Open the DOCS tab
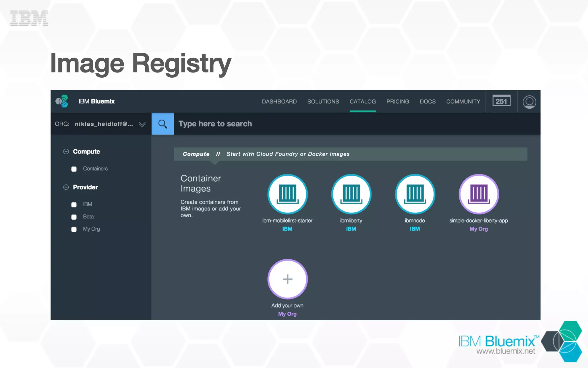The height and width of the screenshot is (368, 588). click(x=428, y=101)
